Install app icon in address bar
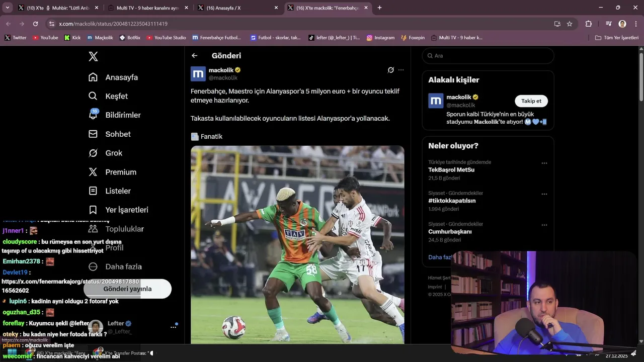 tap(557, 24)
